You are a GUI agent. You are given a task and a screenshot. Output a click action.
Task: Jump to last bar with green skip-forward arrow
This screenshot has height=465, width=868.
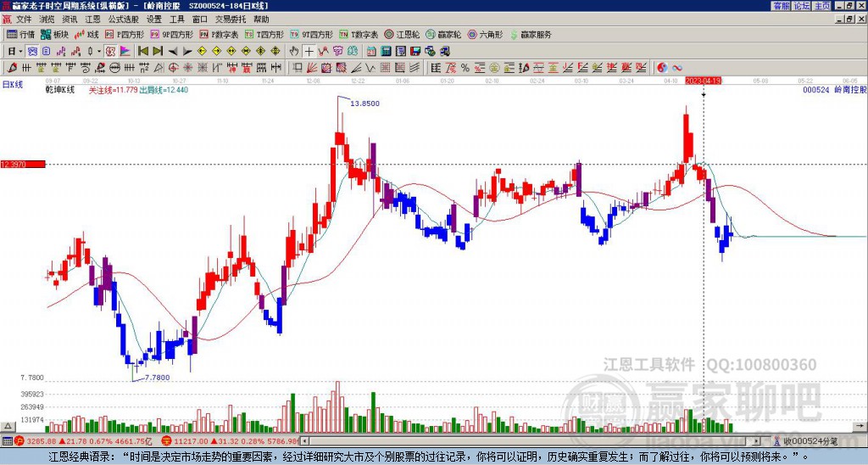pyautogui.click(x=158, y=51)
